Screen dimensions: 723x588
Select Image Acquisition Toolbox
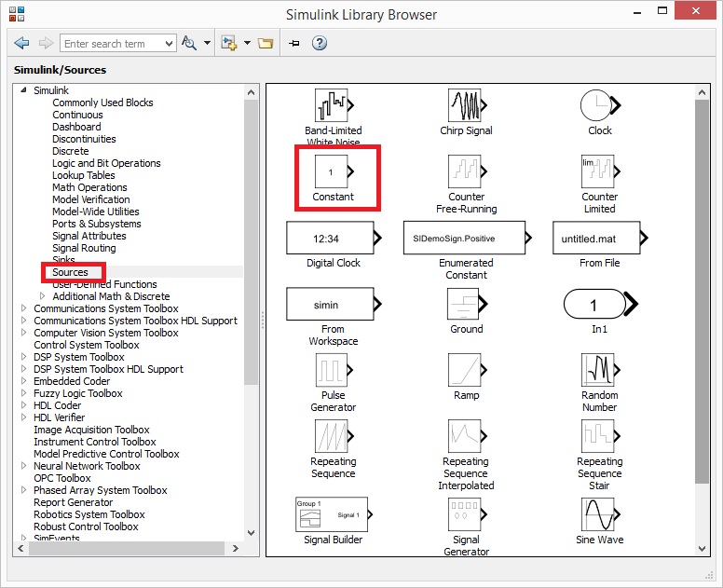91,430
